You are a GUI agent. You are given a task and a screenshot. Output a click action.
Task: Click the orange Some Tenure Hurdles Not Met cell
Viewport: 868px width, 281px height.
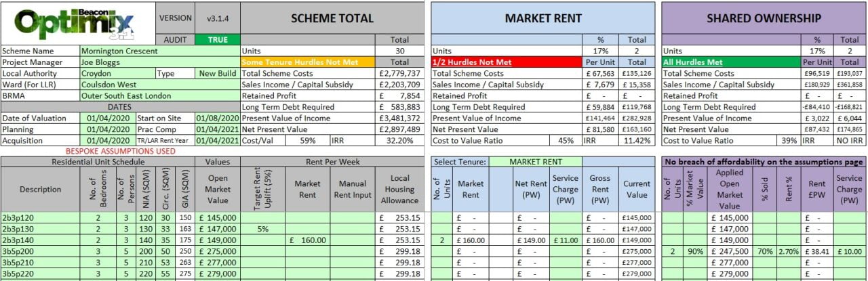tap(308, 62)
